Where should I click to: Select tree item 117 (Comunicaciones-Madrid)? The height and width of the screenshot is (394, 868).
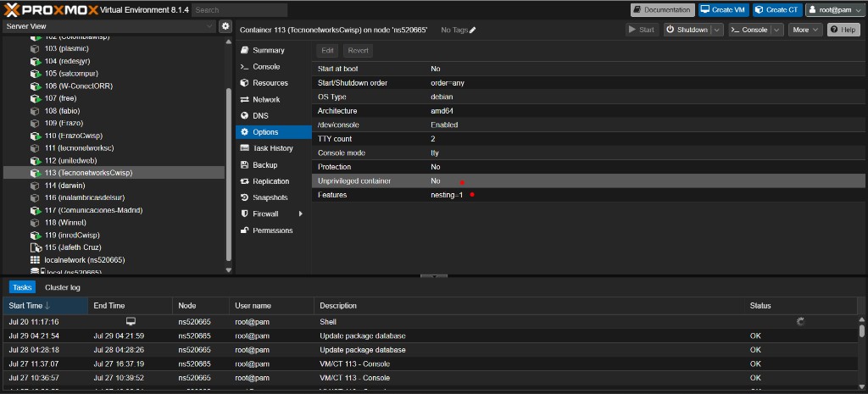[114, 210]
